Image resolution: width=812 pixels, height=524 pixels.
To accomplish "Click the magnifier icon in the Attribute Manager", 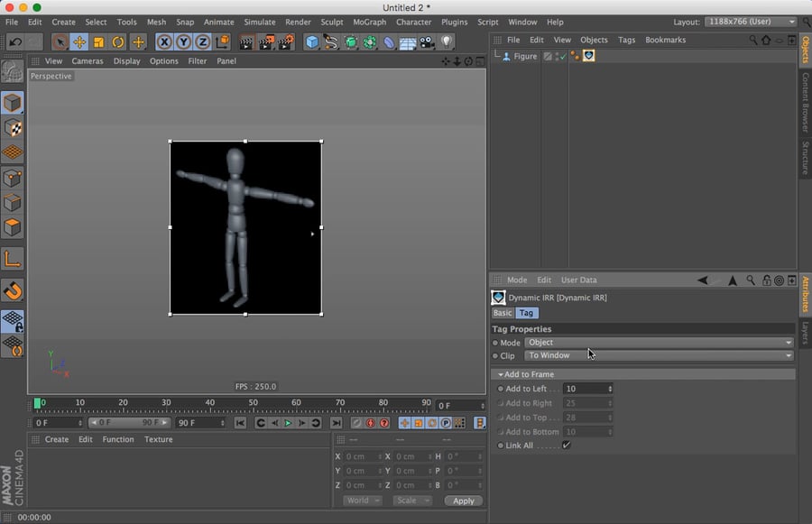I will click(x=751, y=280).
